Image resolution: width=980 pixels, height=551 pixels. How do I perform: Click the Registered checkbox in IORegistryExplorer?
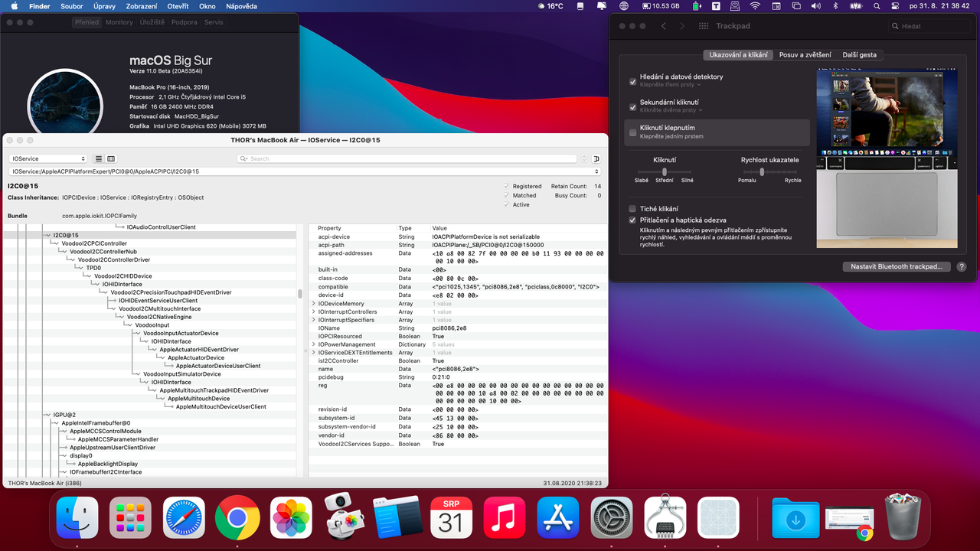[506, 186]
